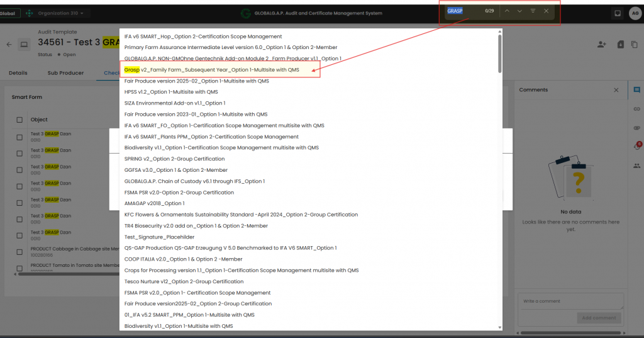
Task: Open attachments paperclip icon in sidebar
Action: [x=636, y=128]
